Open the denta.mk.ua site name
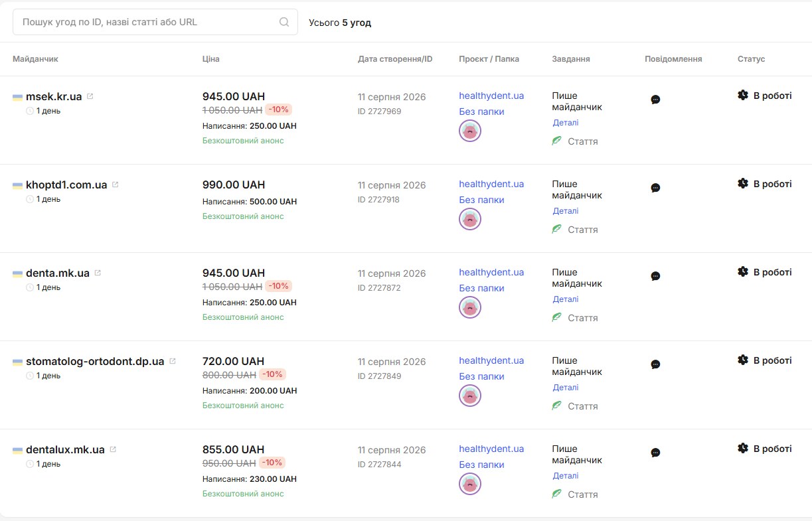 pyautogui.click(x=58, y=273)
